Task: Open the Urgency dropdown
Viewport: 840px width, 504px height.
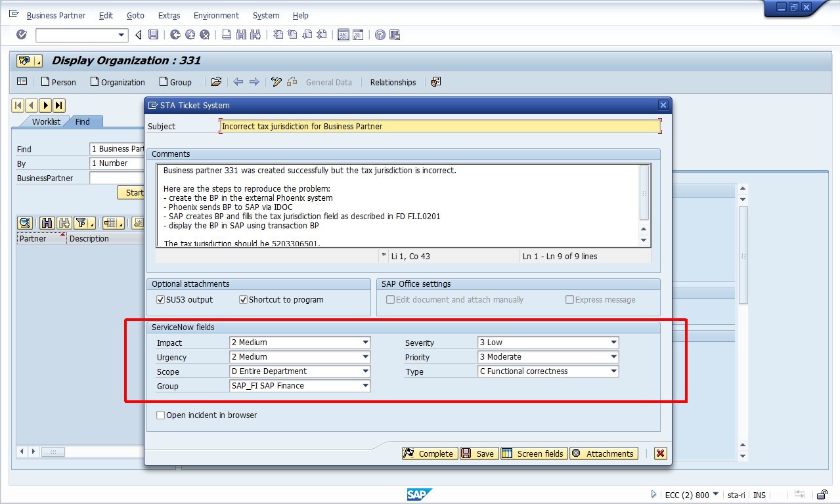Action: 365,357
